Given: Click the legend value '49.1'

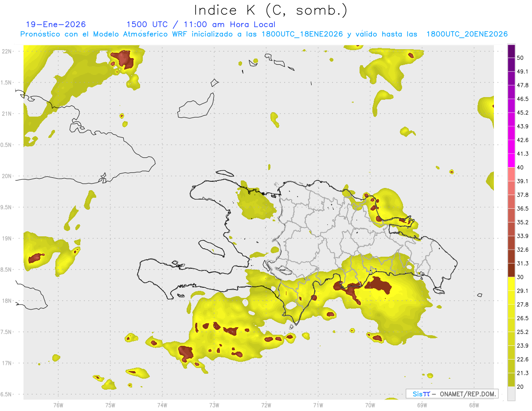Looking at the screenshot, I should 523,71.
